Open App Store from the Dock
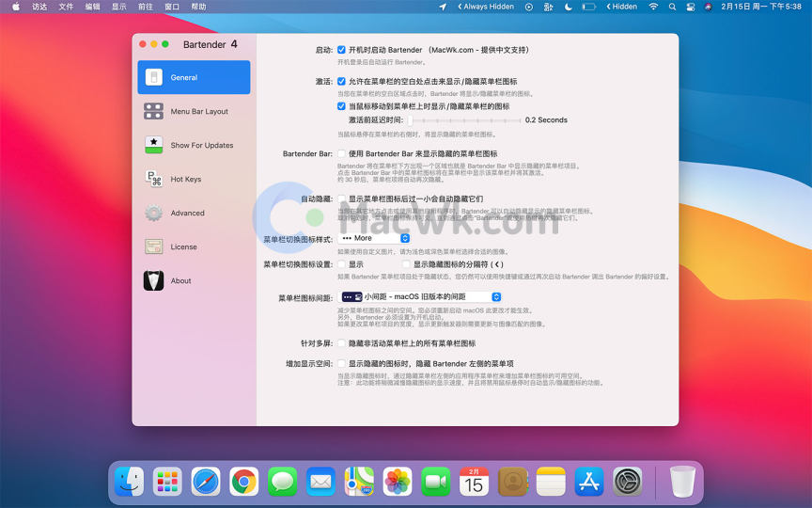Screen dimensions: 812x508 [589, 482]
